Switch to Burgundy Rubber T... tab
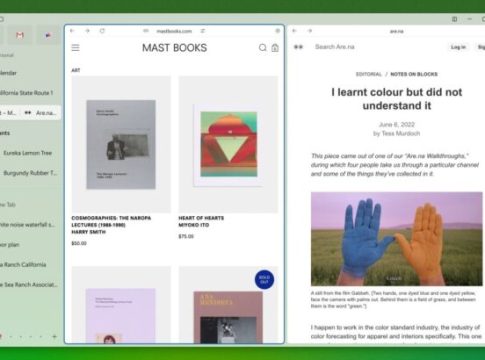The width and height of the screenshot is (485, 360). [x=29, y=173]
